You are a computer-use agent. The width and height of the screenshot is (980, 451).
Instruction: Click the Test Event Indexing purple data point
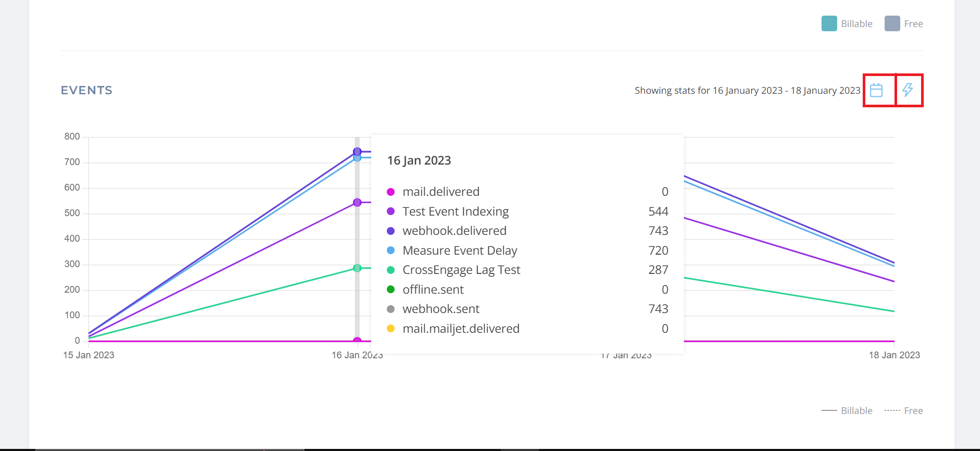tap(357, 203)
